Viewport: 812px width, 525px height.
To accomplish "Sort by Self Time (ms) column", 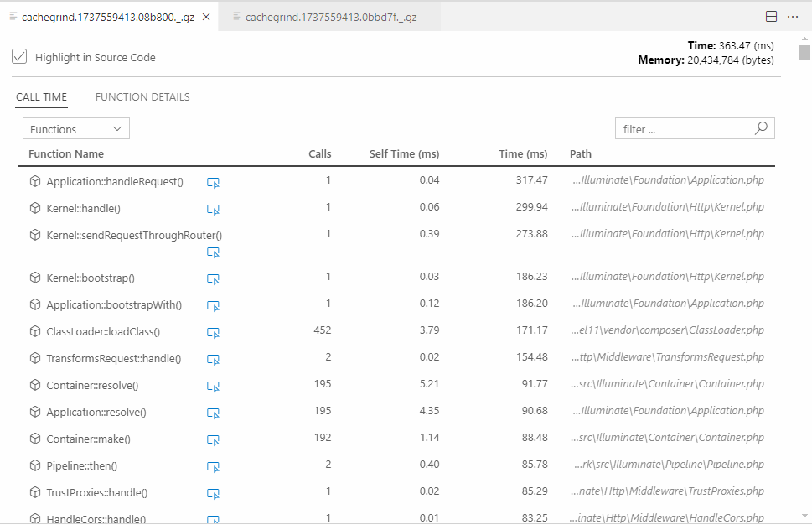I will [x=404, y=154].
